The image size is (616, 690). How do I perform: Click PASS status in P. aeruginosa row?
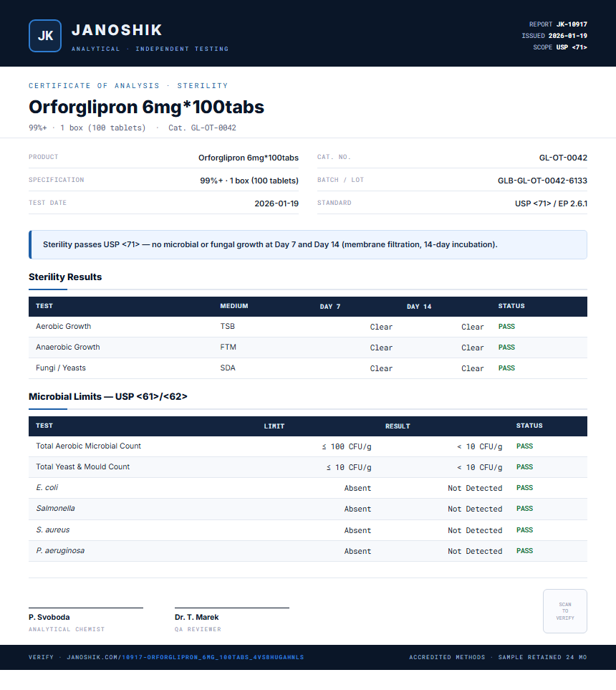click(524, 550)
